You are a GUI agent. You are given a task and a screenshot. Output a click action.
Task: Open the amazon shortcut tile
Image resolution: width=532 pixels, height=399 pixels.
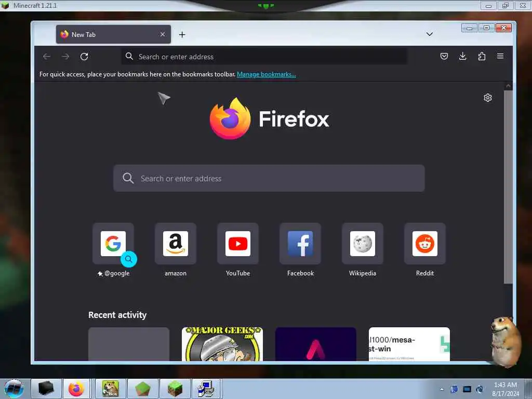pos(176,244)
